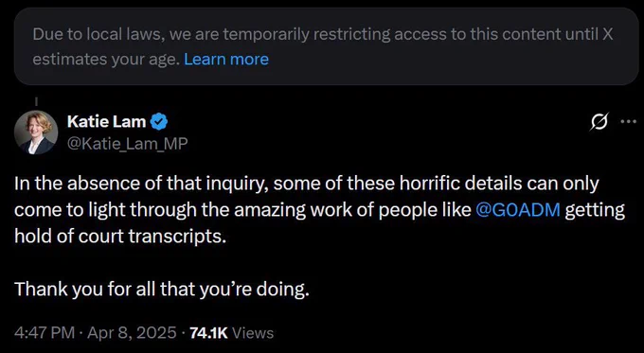Click the Katie Lam display name
This screenshot has width=644, height=353.
coord(106,121)
